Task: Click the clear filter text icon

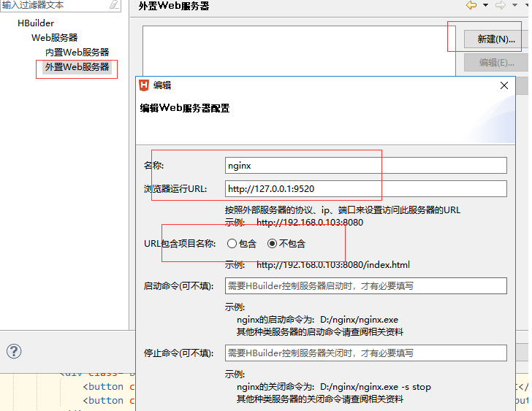Action: coord(114,4)
